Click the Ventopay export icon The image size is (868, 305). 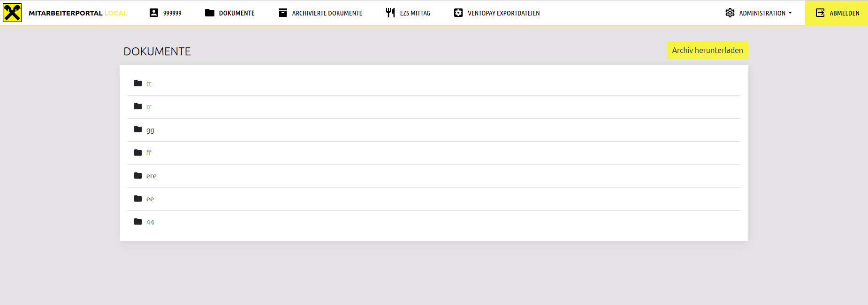click(x=458, y=13)
